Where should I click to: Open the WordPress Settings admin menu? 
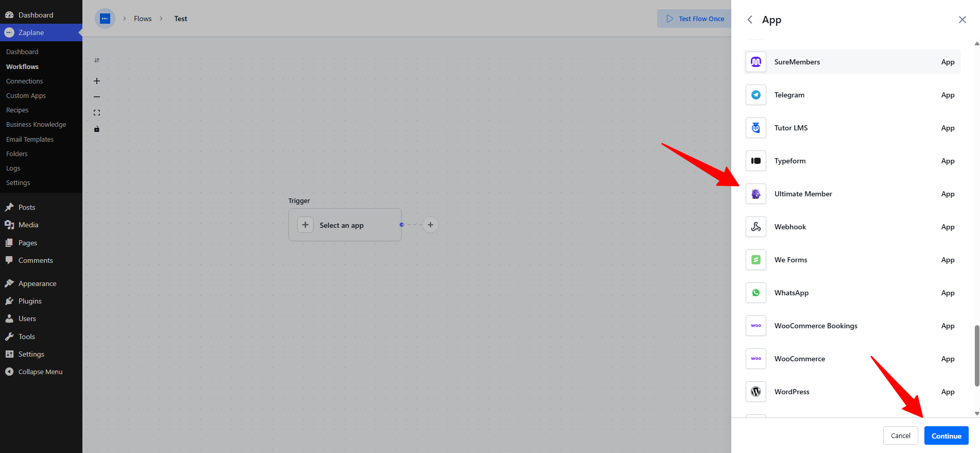pyautogui.click(x=41, y=354)
